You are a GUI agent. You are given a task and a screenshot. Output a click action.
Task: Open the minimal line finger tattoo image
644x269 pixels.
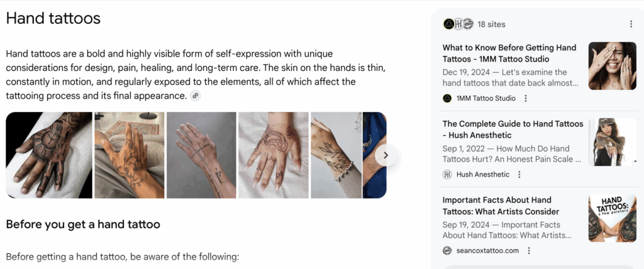pos(201,155)
